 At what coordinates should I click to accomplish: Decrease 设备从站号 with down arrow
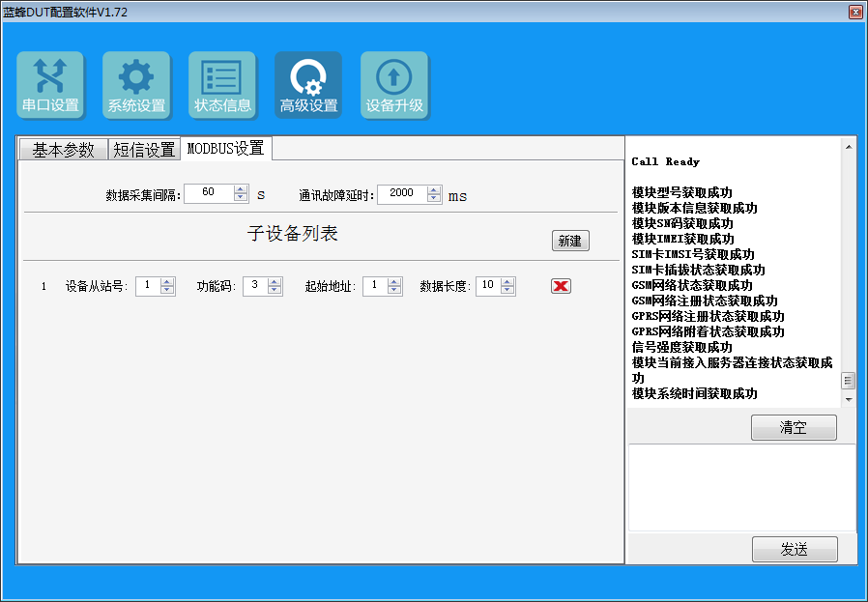(x=167, y=290)
